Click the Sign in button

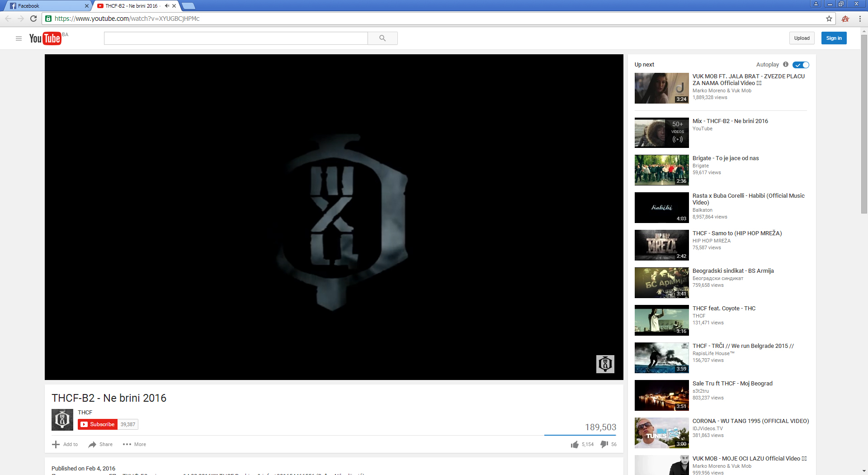pyautogui.click(x=834, y=38)
